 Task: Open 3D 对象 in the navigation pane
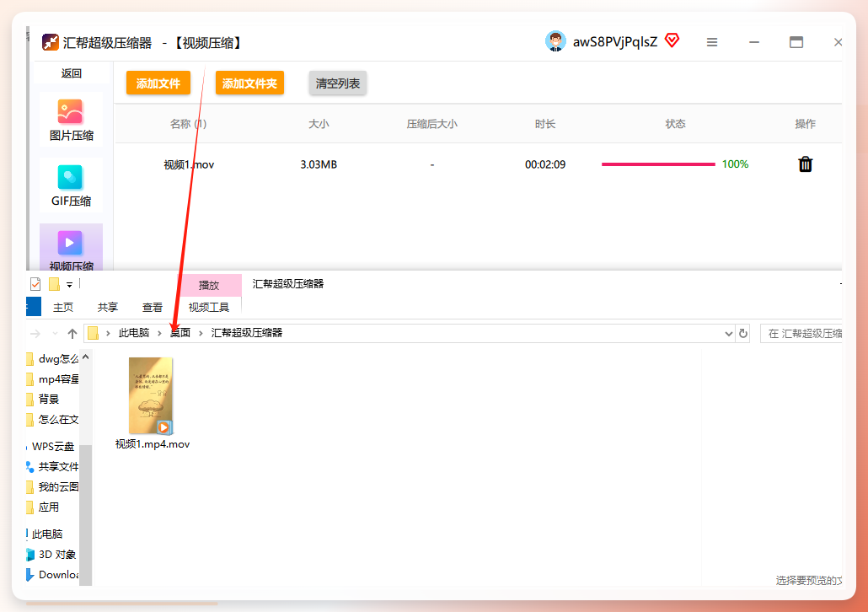(57, 555)
